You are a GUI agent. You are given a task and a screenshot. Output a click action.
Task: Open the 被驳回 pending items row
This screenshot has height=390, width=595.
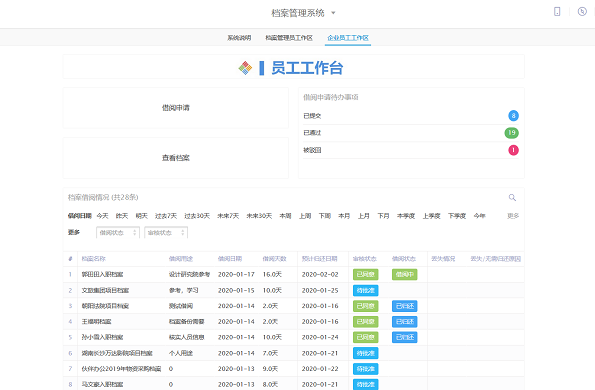[x=411, y=150]
